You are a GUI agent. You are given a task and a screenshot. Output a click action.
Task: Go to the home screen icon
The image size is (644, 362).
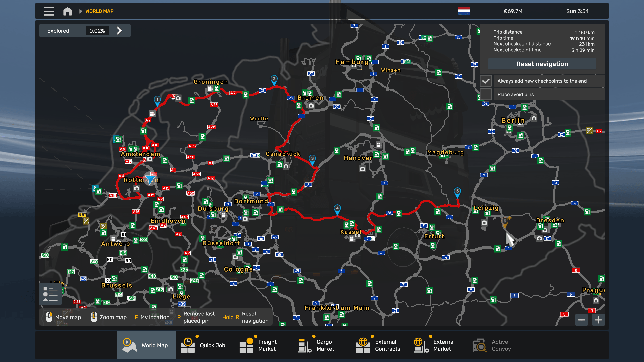67,11
